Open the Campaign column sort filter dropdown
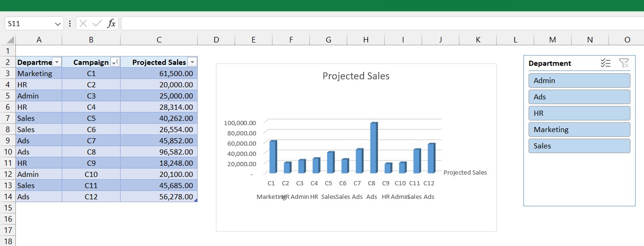 click(115, 63)
